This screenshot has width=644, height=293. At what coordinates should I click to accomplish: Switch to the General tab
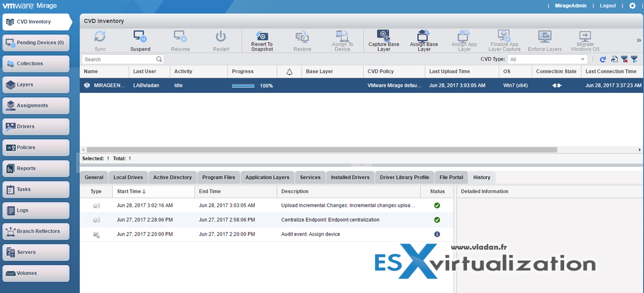click(x=94, y=177)
